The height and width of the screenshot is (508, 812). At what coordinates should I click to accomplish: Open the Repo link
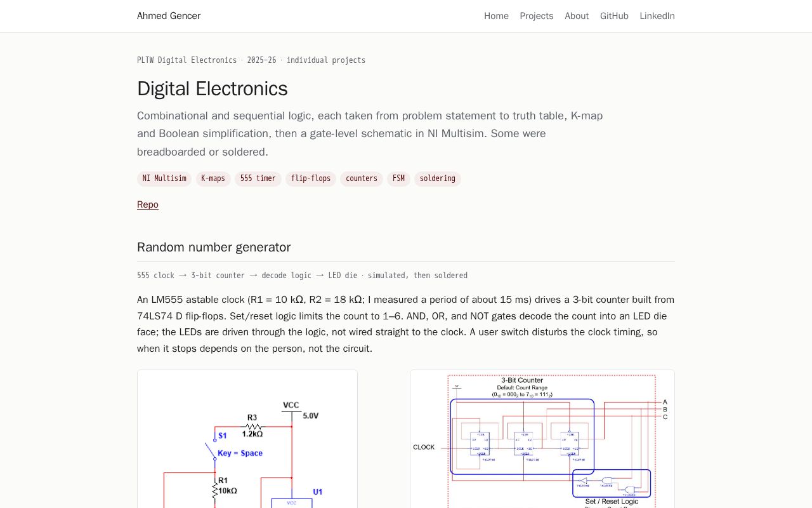click(x=148, y=204)
